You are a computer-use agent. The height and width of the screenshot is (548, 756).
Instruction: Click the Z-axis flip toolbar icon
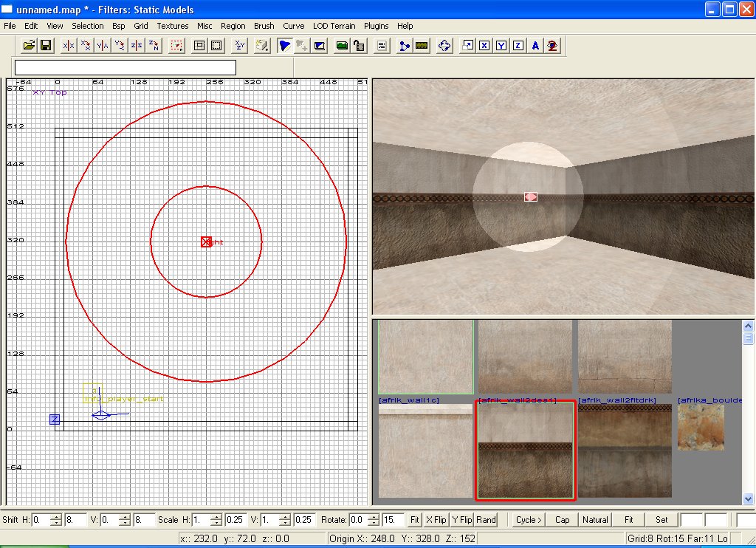pyautogui.click(x=137, y=46)
